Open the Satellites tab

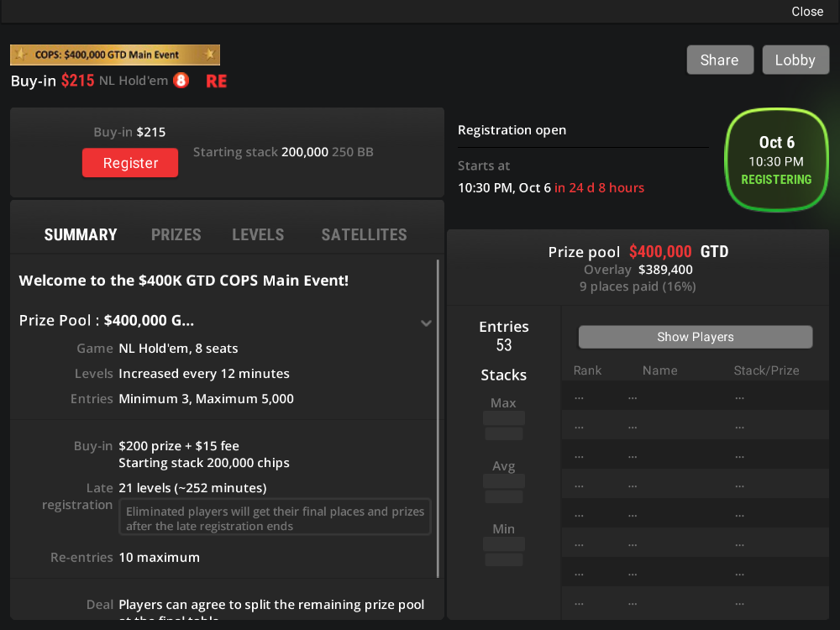(364, 235)
